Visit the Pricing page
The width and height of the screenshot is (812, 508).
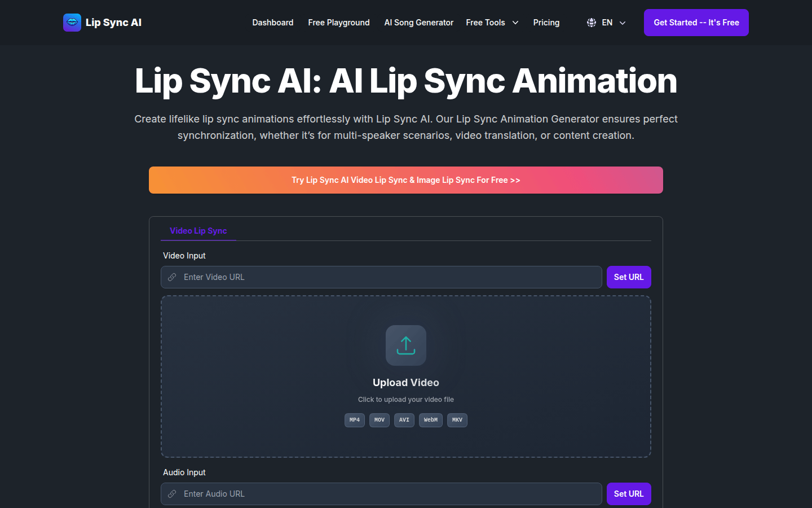point(546,23)
